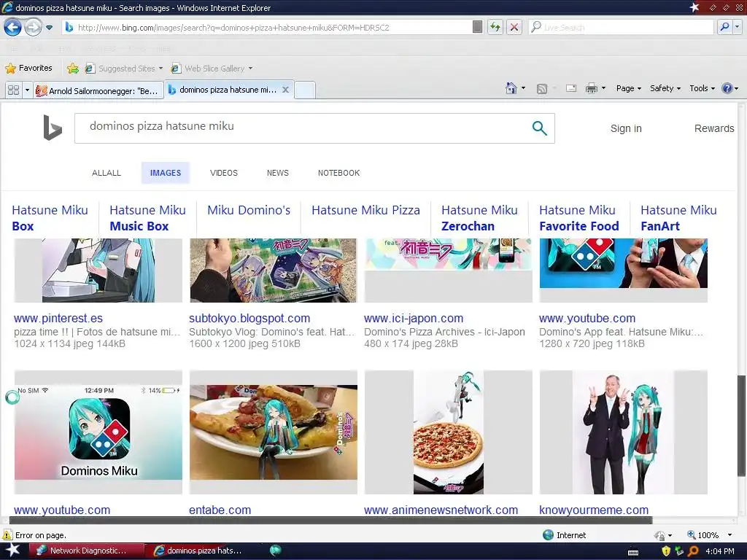Screen dimensions: 747x560
Task: Open a new blank tab
Action: [x=304, y=90]
